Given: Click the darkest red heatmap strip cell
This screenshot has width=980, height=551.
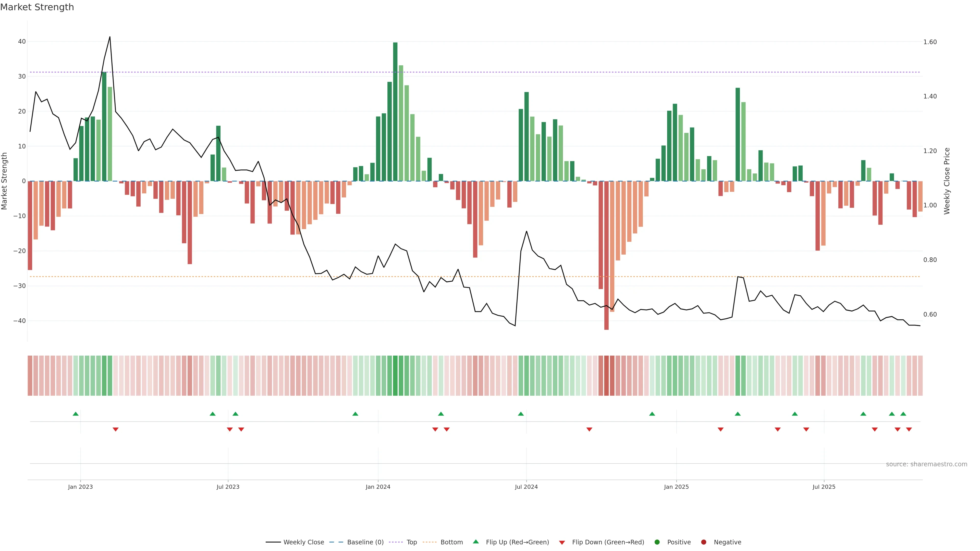Looking at the screenshot, I should 606,375.
